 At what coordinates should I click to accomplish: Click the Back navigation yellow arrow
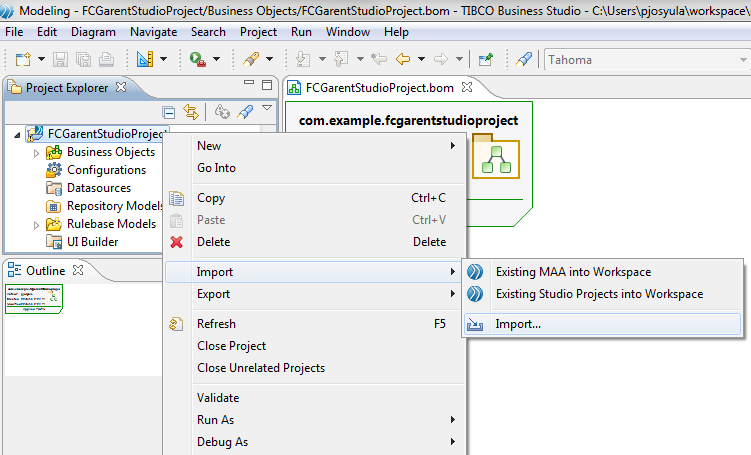403,59
